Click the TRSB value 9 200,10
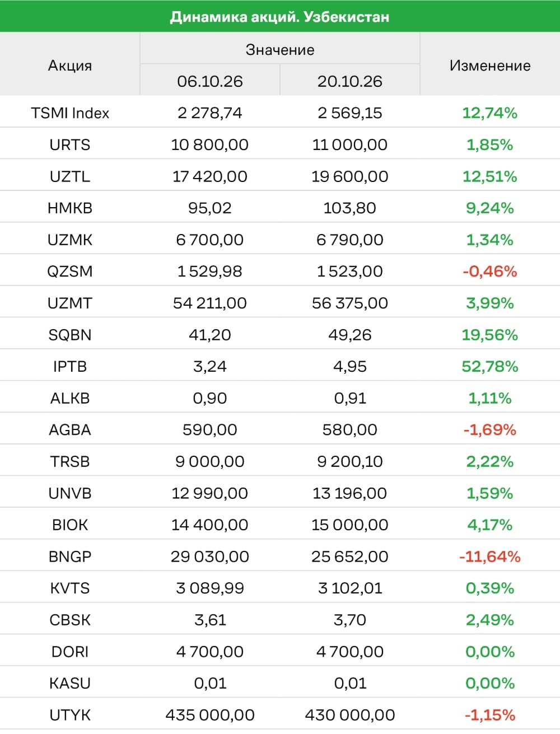The image size is (560, 734). 350,462
